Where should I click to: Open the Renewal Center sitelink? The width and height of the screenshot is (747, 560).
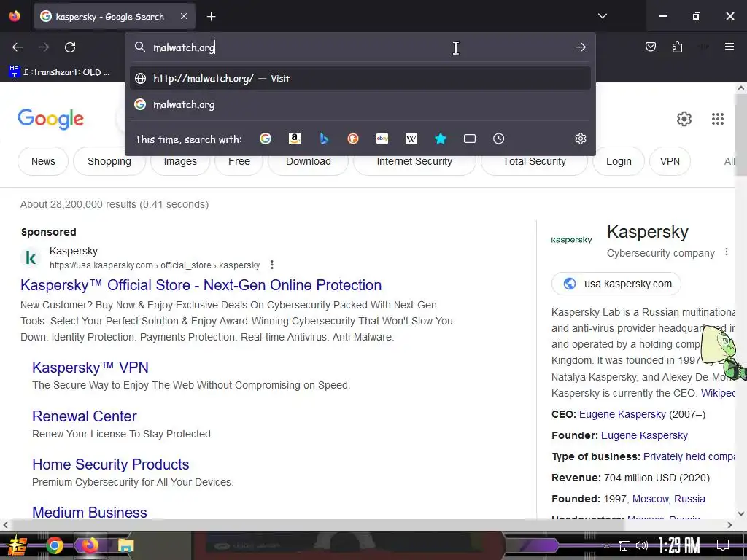[85, 416]
